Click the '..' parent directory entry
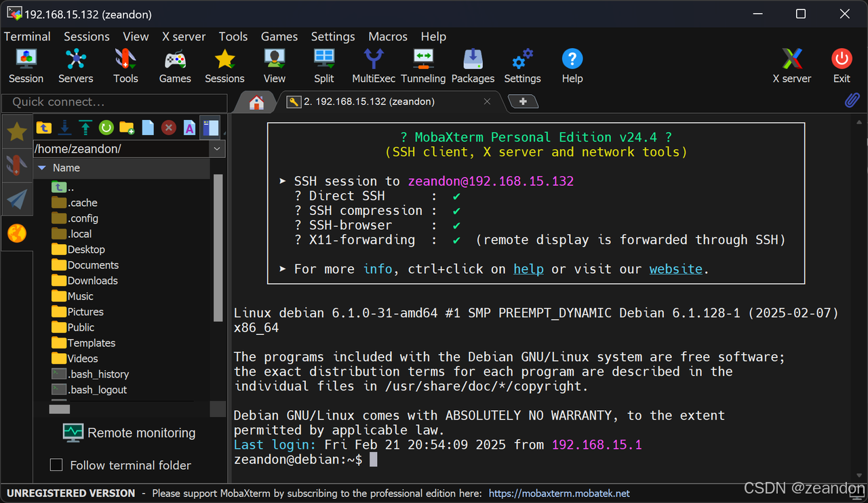Screen dimensions: 868x503 coord(63,187)
